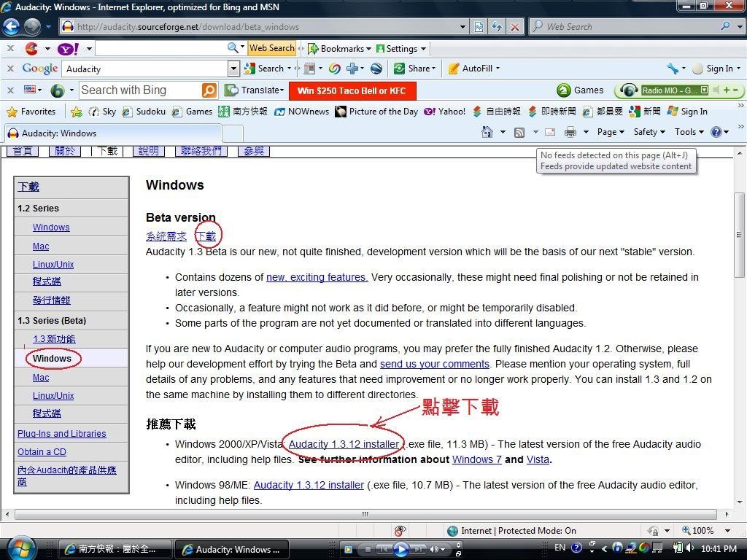Click the Print icon in command bar
The height and width of the screenshot is (560, 747).
click(570, 132)
